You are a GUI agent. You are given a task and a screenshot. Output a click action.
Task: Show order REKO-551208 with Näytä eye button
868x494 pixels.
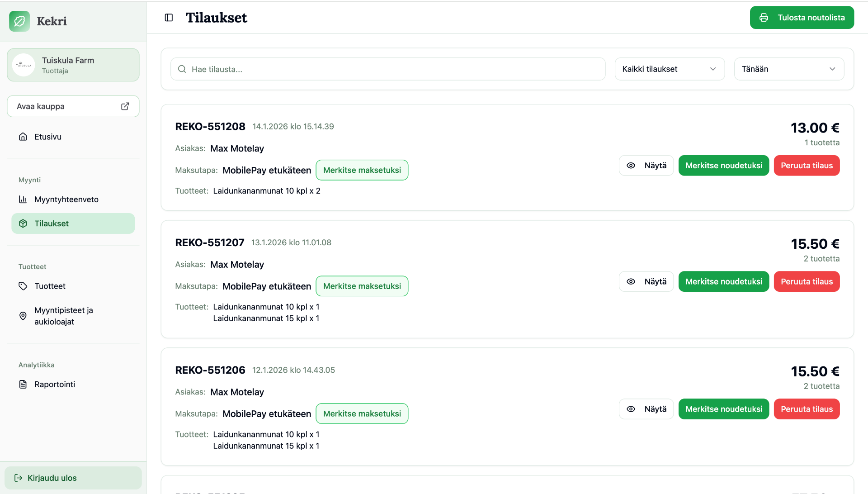point(646,166)
